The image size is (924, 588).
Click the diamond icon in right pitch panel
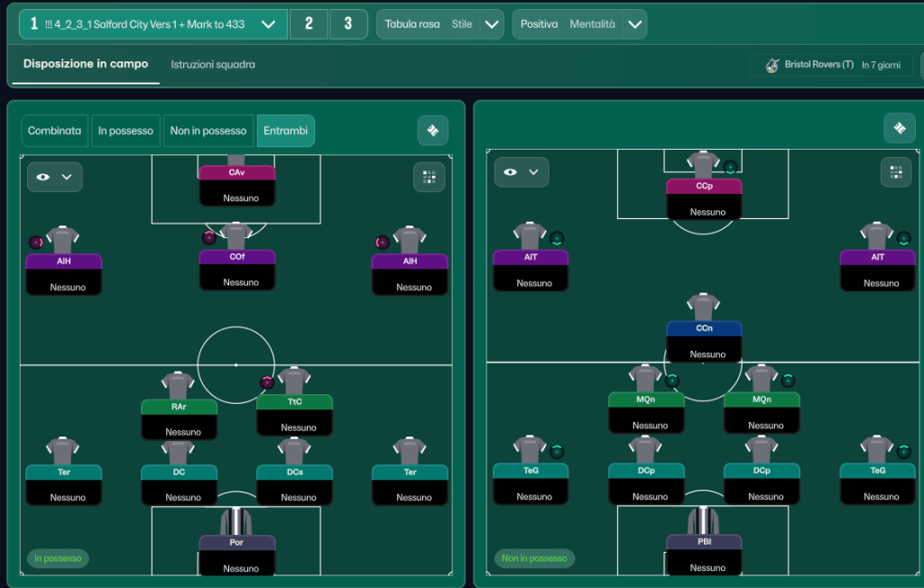pyautogui.click(x=899, y=128)
